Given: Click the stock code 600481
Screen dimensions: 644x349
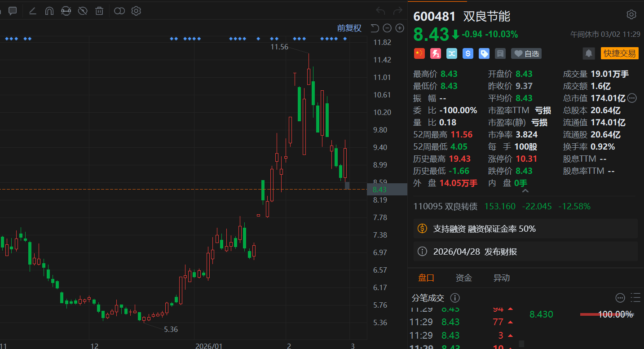Looking at the screenshot, I should coord(435,16).
